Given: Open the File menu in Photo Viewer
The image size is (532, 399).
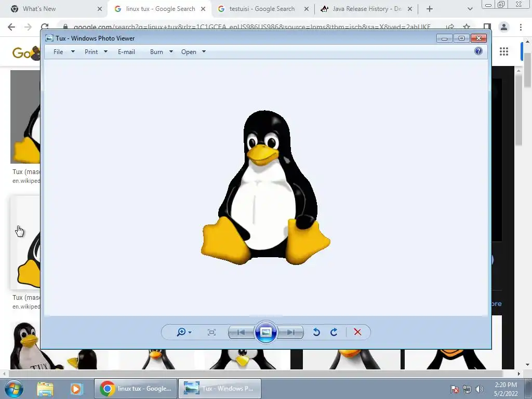Looking at the screenshot, I should click(58, 52).
